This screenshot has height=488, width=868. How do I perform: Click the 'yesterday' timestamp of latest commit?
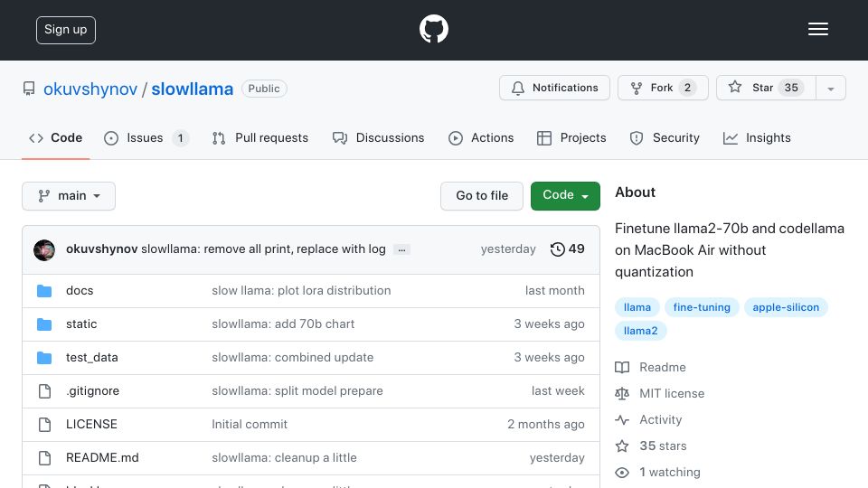click(508, 249)
